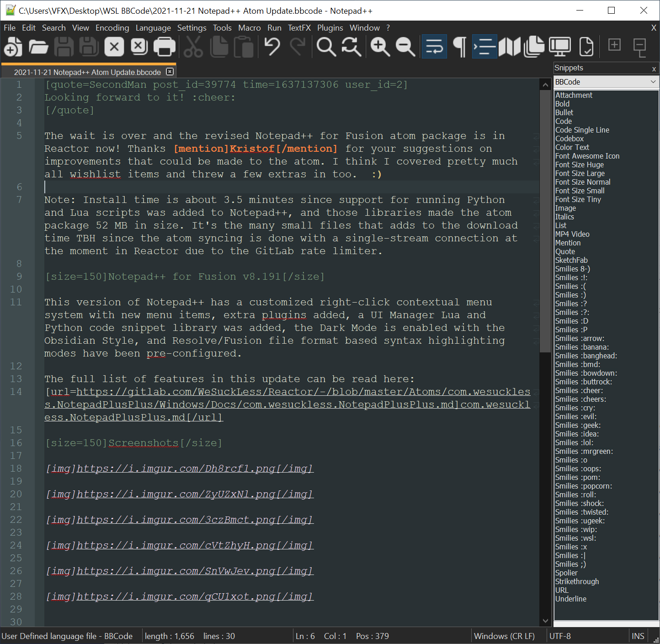Image resolution: width=660 pixels, height=644 pixels.
Task: Choose the Font Size Huge snippet
Action: point(580,165)
